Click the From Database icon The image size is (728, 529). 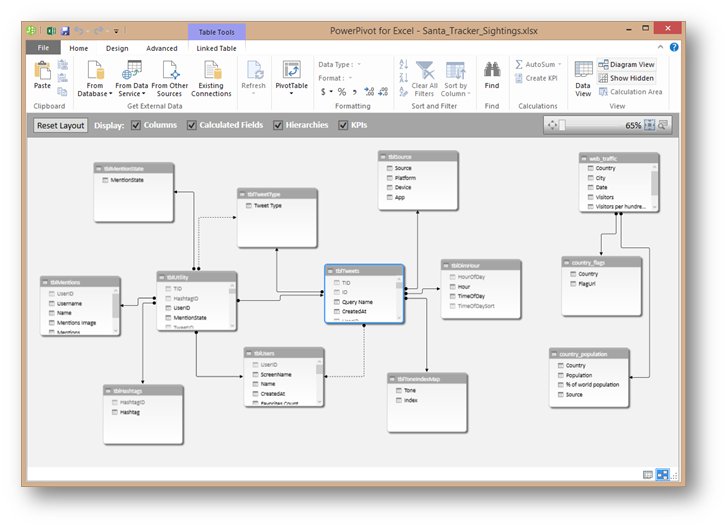click(x=95, y=70)
